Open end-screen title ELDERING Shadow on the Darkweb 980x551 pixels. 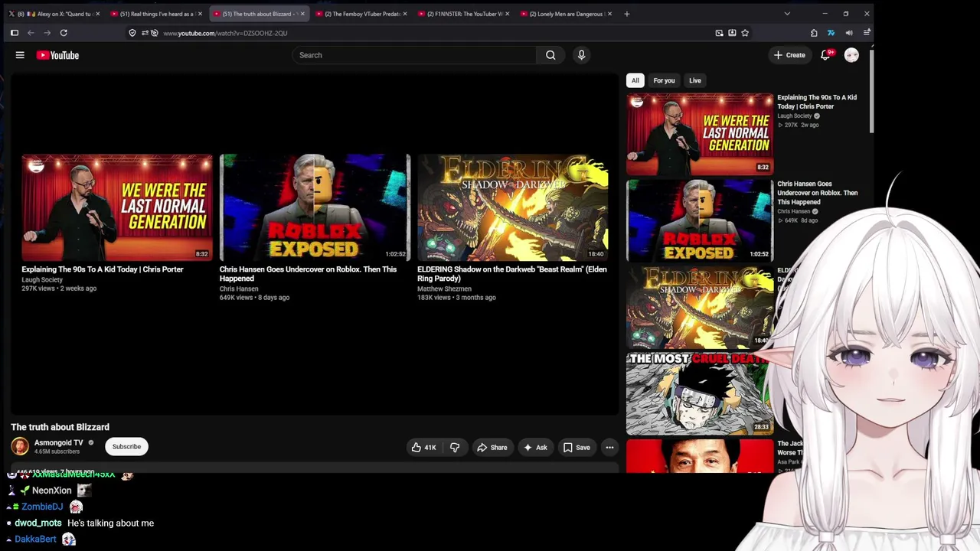click(511, 274)
